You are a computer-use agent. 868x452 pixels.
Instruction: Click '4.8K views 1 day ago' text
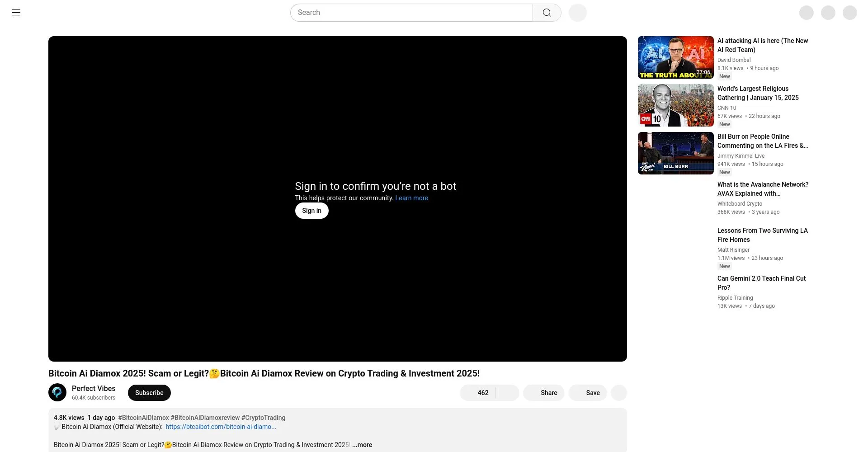(x=84, y=418)
